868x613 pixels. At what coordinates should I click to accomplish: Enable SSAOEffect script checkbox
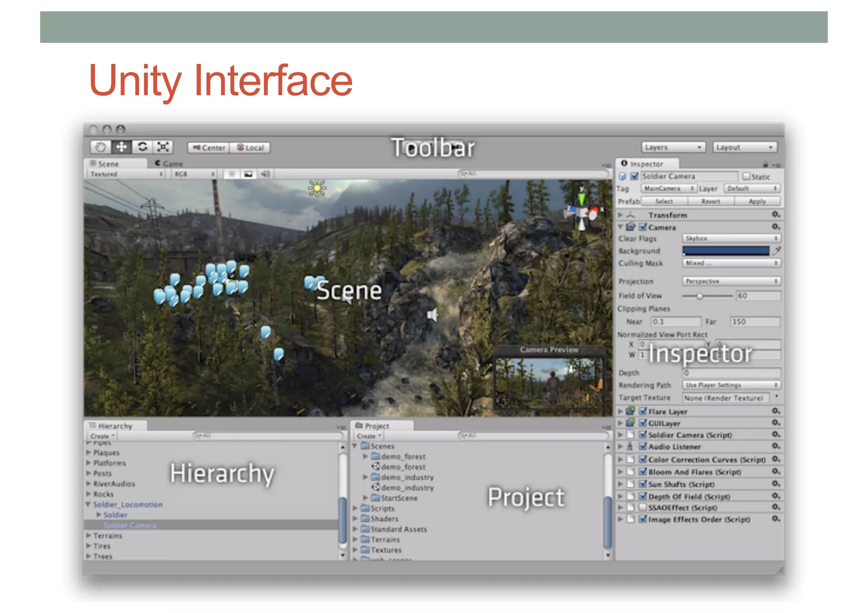[643, 507]
